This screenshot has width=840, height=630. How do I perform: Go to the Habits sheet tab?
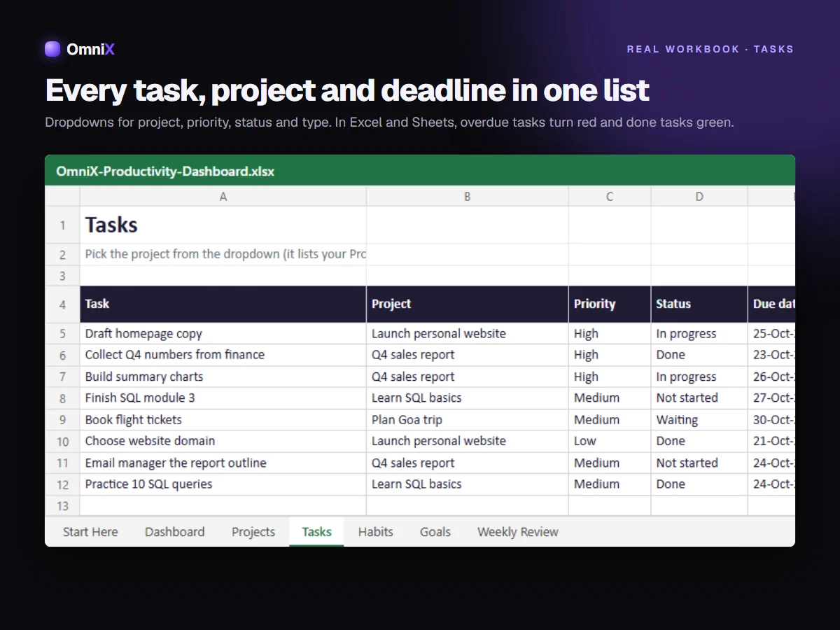point(375,532)
